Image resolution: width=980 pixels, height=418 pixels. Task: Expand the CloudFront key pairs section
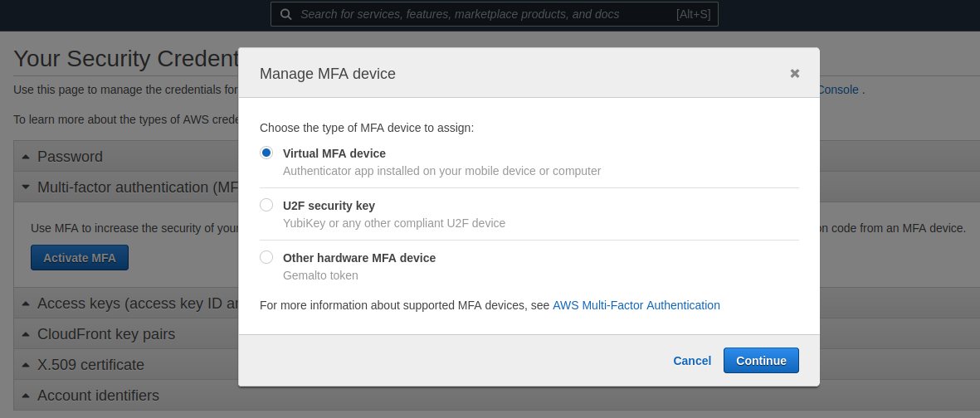tap(26, 334)
